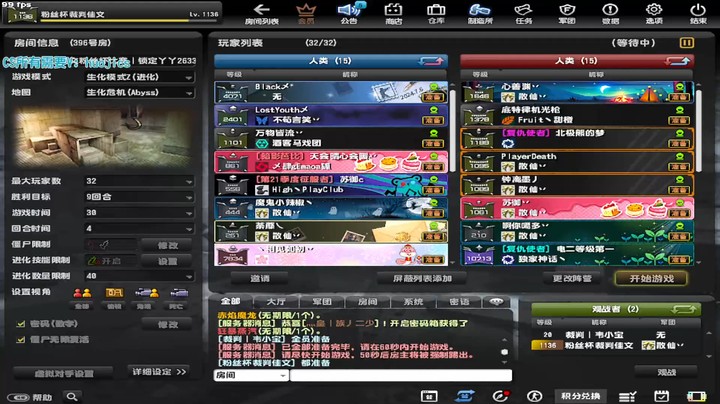The width and height of the screenshot is (720, 404).
Task: Open the checklist icon in bottom bar
Action: (x=627, y=396)
